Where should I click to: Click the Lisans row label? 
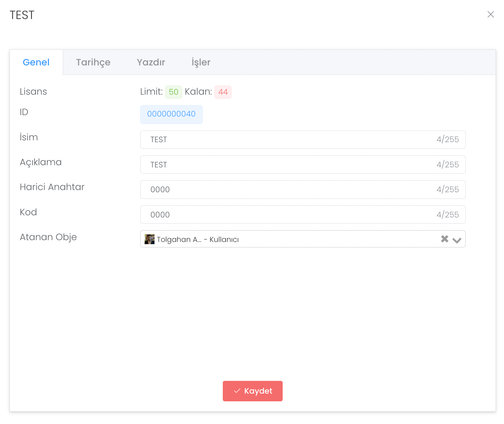coord(33,92)
